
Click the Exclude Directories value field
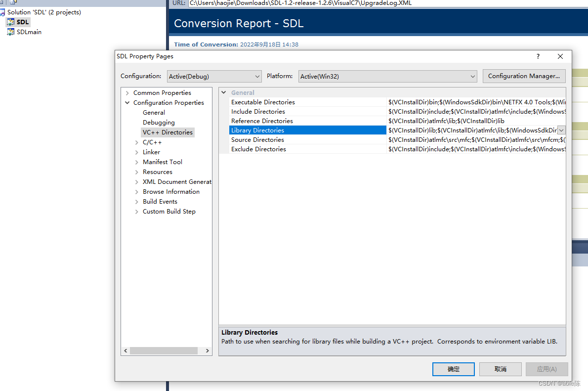pos(476,149)
